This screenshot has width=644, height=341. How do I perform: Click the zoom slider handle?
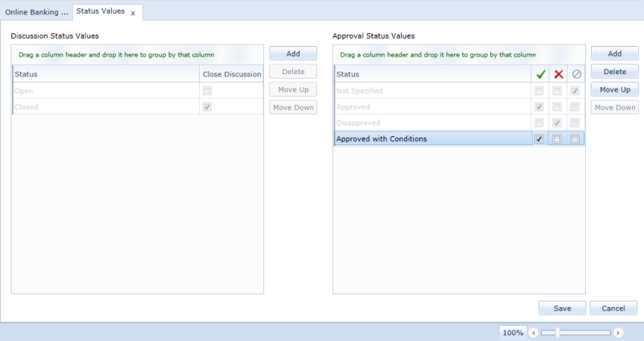click(x=557, y=332)
